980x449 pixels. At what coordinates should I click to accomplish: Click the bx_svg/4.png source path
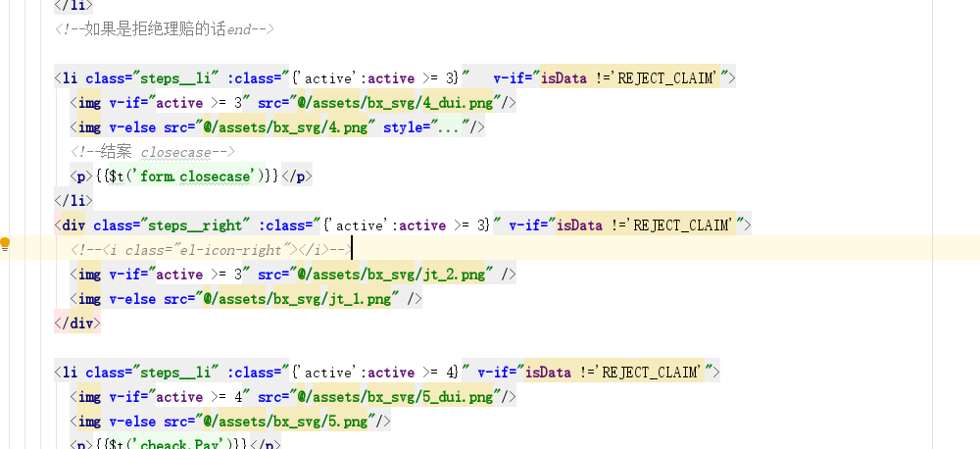coord(285,127)
